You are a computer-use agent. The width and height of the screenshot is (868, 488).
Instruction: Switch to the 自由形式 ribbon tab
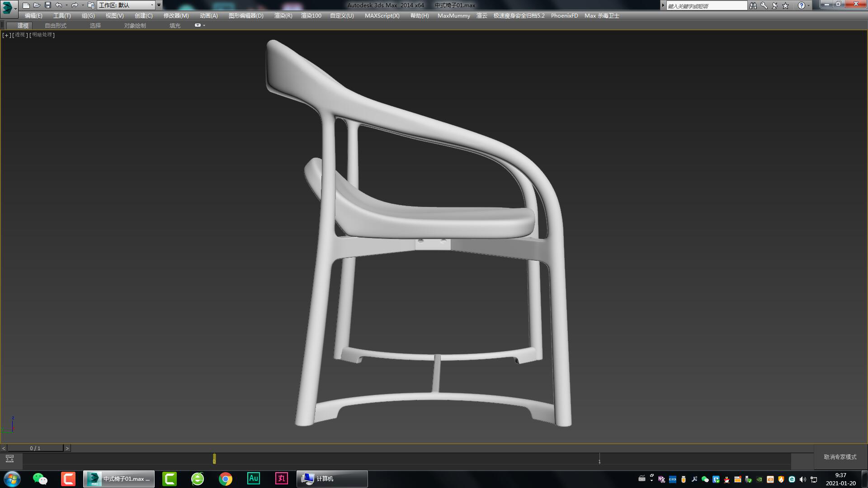click(x=55, y=25)
